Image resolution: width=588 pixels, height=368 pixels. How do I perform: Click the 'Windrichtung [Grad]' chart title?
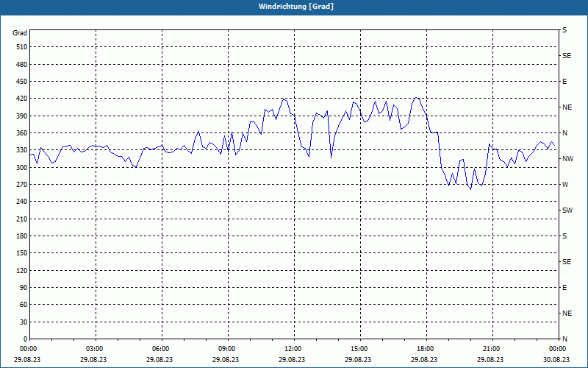pyautogui.click(x=296, y=7)
